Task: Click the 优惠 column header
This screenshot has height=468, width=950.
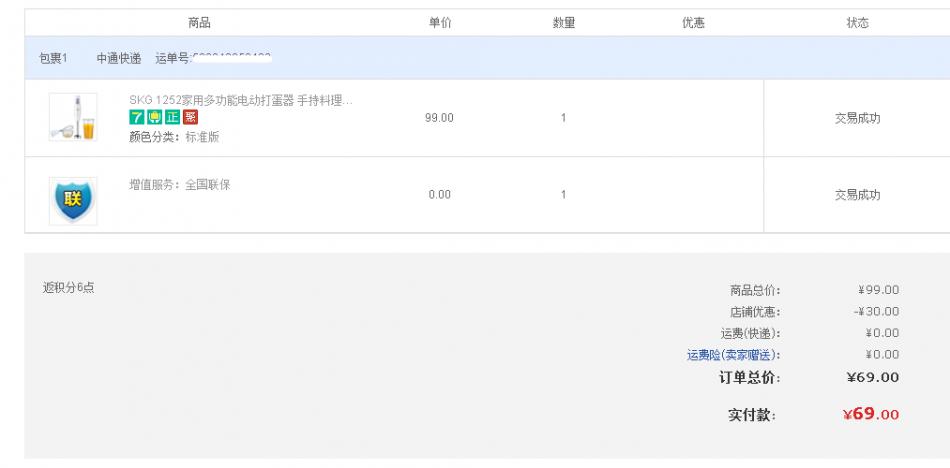Action: (x=693, y=23)
